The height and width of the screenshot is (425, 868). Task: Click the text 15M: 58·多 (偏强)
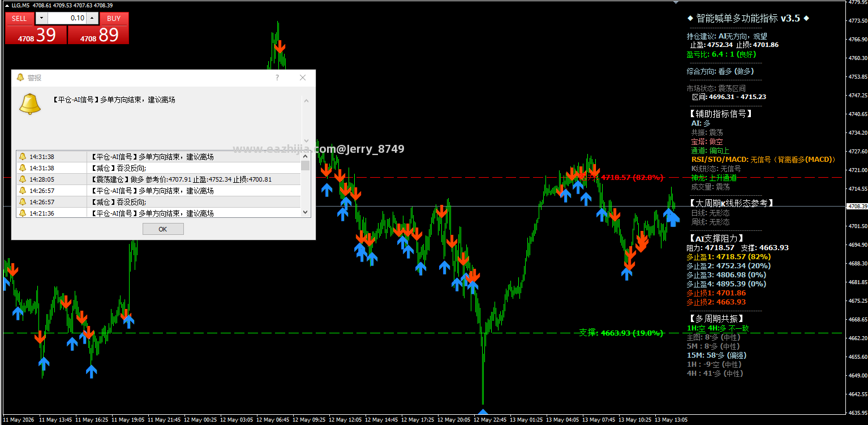click(716, 355)
